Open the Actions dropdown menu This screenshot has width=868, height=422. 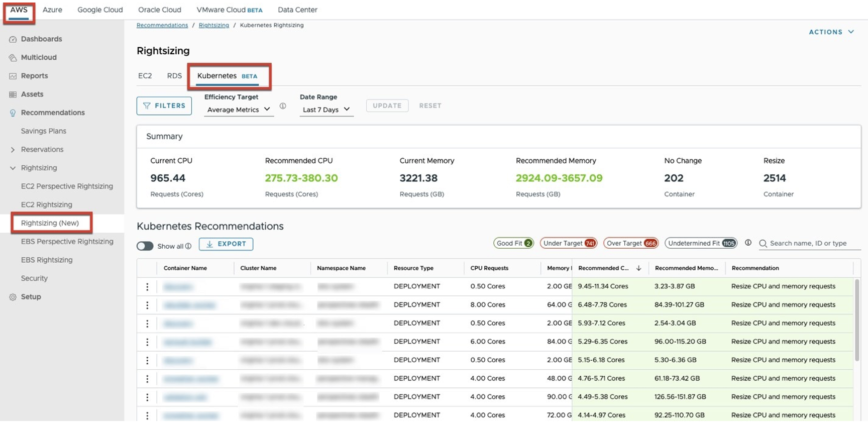tap(831, 32)
